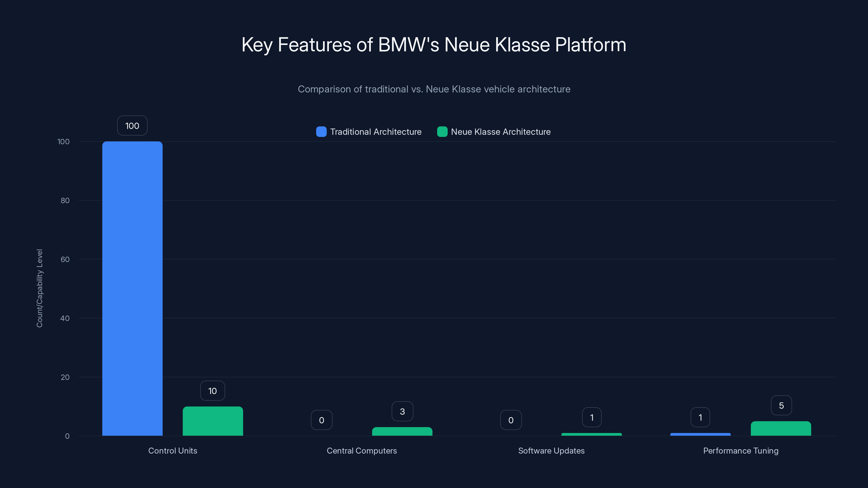Click the Performance Tuning axis label

741,451
